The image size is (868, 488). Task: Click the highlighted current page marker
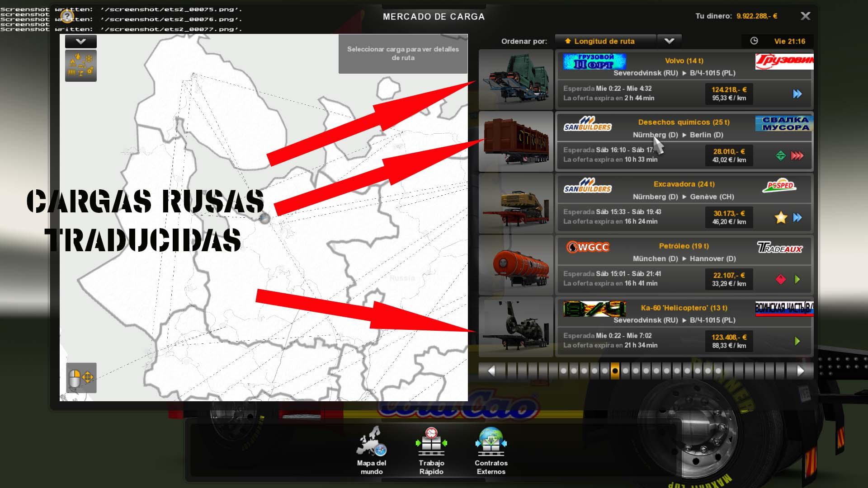(615, 371)
